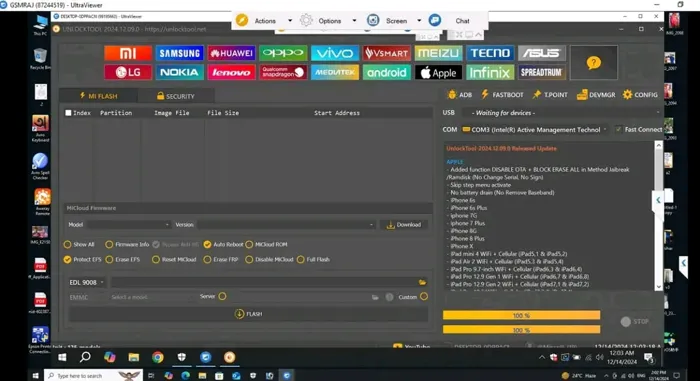Switch to the MI FLASH tab

(98, 96)
